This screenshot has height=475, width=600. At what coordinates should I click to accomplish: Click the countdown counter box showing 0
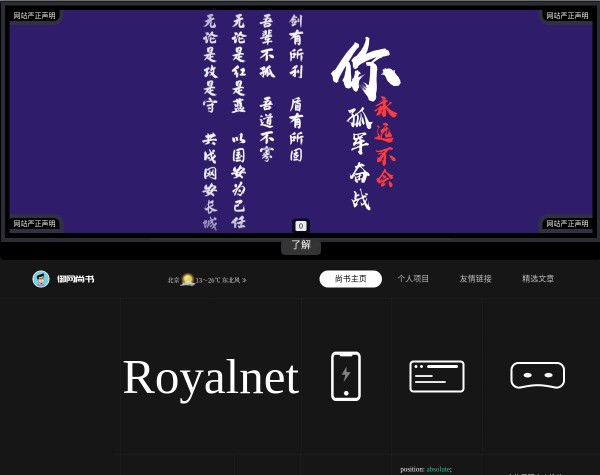(300, 226)
